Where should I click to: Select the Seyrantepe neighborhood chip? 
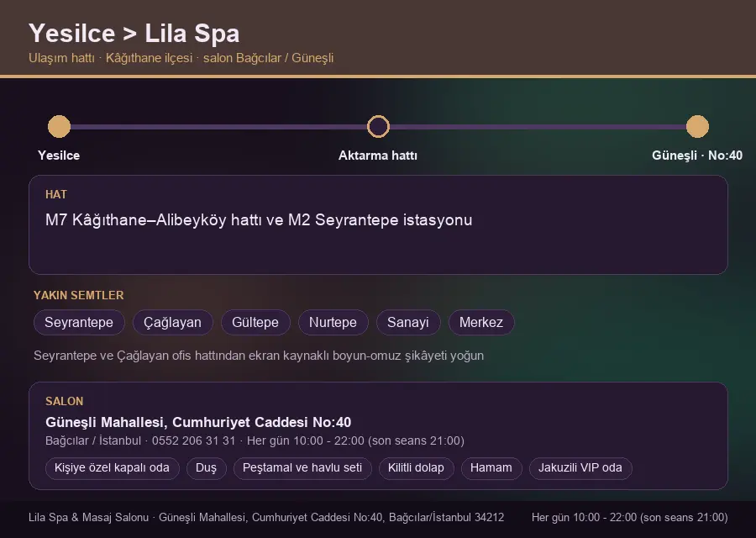coord(79,322)
